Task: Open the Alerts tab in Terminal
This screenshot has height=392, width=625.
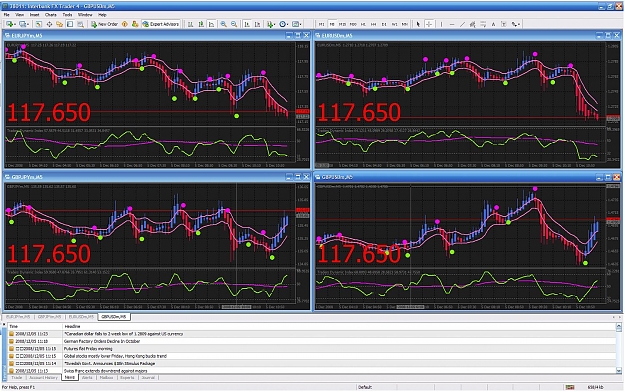Action: pos(87,378)
